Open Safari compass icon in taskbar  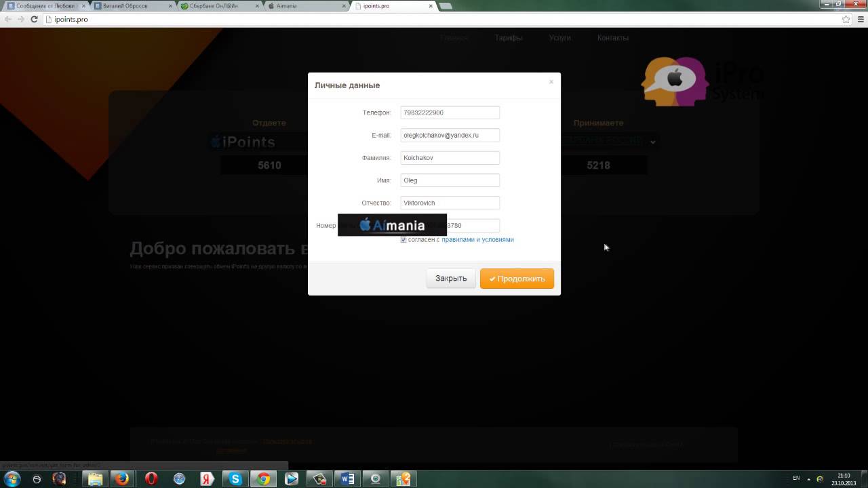click(179, 479)
